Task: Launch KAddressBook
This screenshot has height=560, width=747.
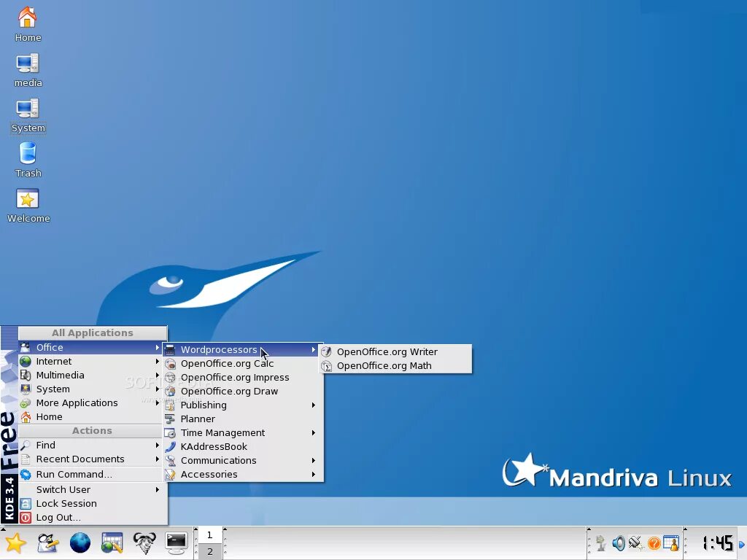Action: [243, 446]
